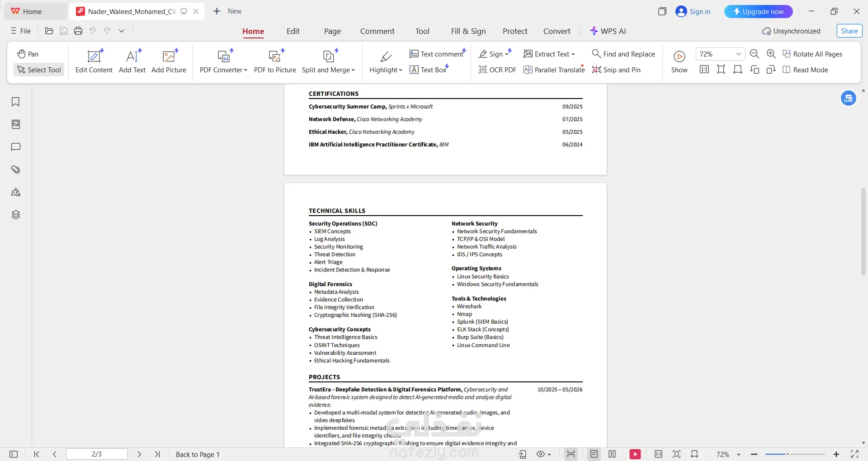
Task: Open the Bookmark panel in left sidebar
Action: [16, 102]
